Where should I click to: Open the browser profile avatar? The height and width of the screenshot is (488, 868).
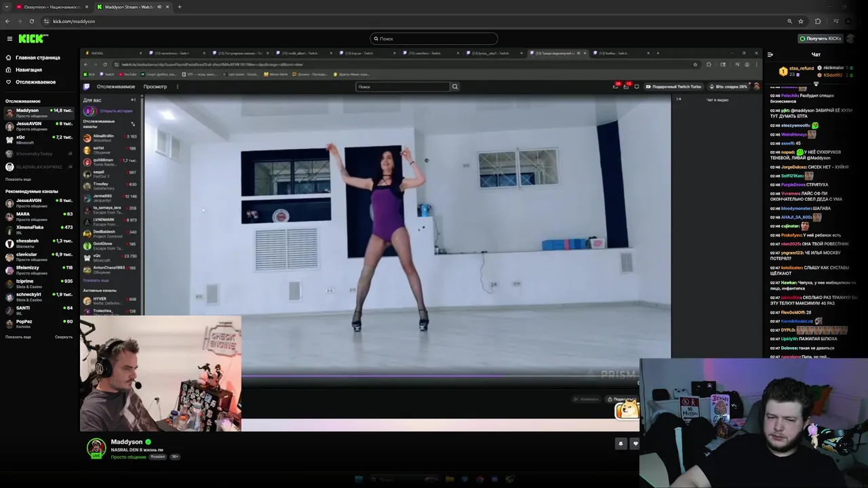click(848, 21)
